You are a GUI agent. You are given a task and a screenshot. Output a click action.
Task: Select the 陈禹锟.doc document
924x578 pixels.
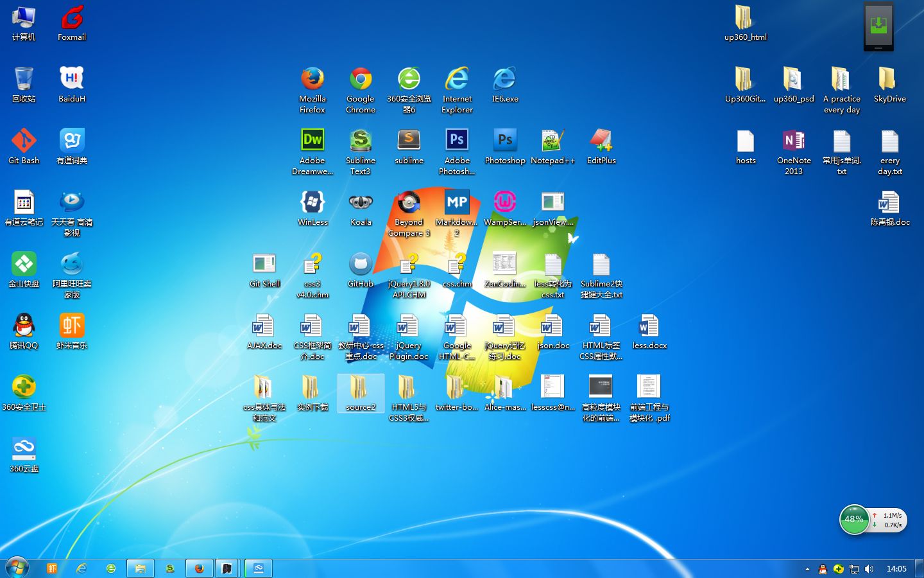[890, 208]
